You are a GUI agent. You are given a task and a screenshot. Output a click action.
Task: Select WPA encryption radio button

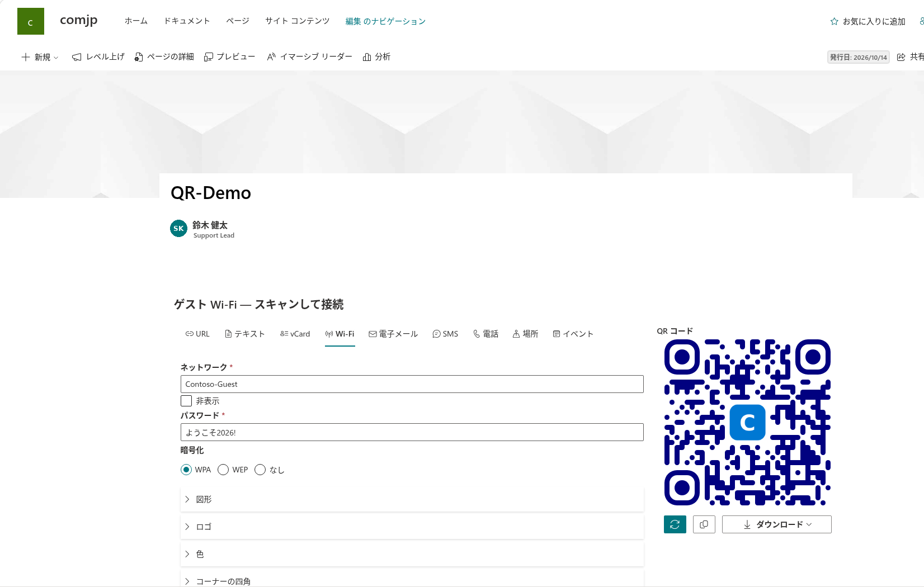pyautogui.click(x=186, y=470)
